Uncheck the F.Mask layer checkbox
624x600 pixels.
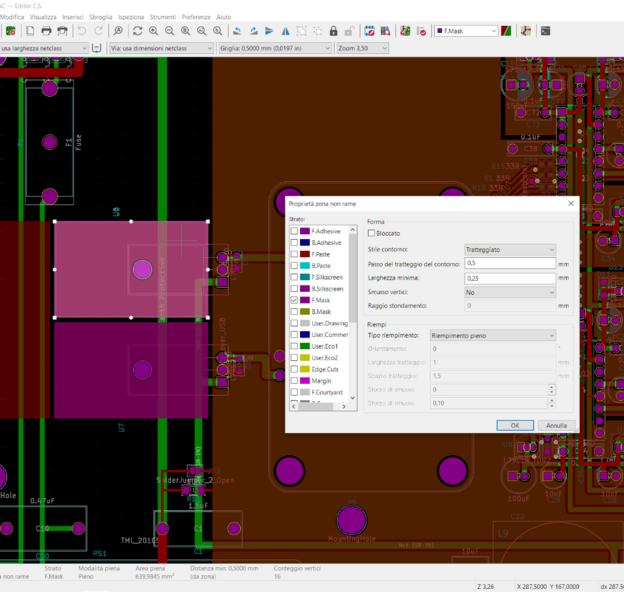(x=294, y=299)
